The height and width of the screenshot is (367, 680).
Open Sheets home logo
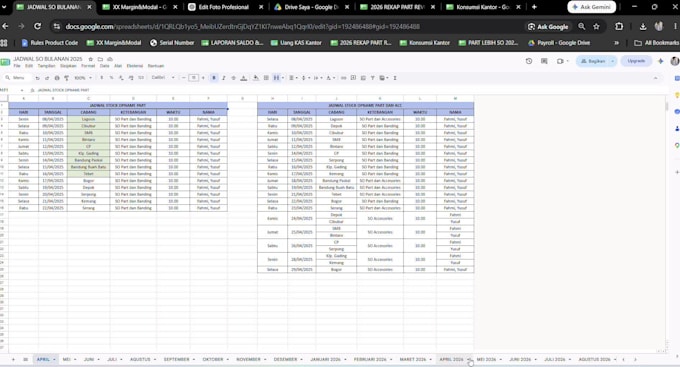(x=5, y=62)
